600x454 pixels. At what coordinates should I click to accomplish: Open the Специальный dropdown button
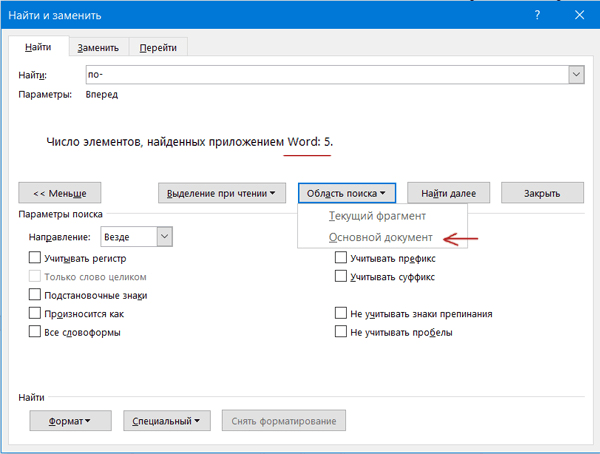coord(168,421)
